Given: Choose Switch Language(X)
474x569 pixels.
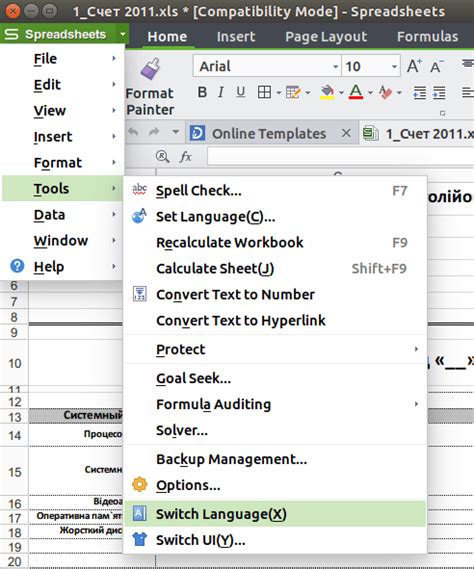Looking at the screenshot, I should click(x=275, y=514).
